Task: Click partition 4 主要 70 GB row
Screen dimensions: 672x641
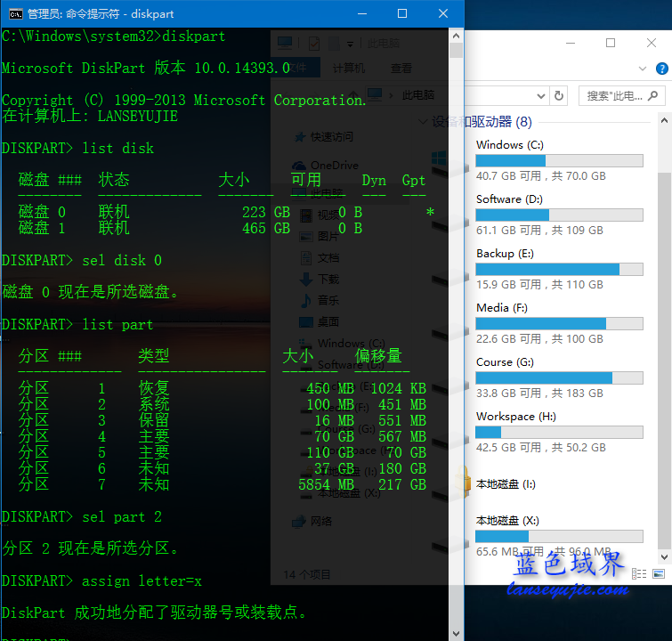Action: pyautogui.click(x=222, y=436)
